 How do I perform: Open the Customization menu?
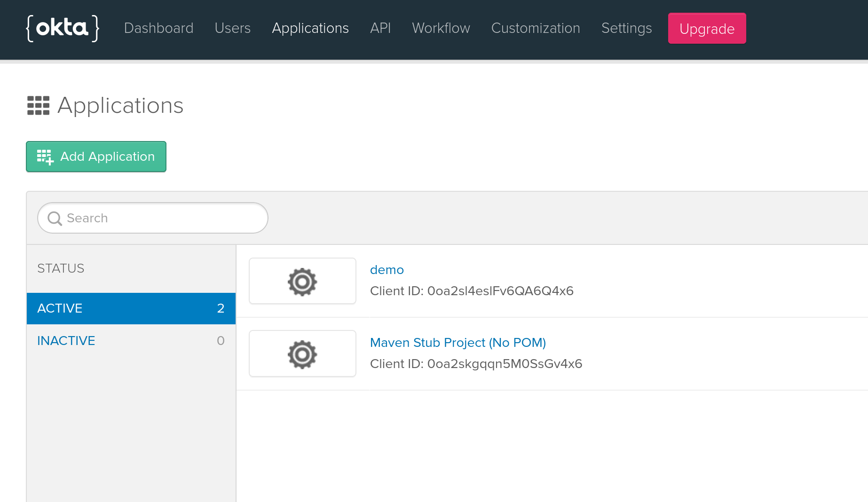coord(536,28)
